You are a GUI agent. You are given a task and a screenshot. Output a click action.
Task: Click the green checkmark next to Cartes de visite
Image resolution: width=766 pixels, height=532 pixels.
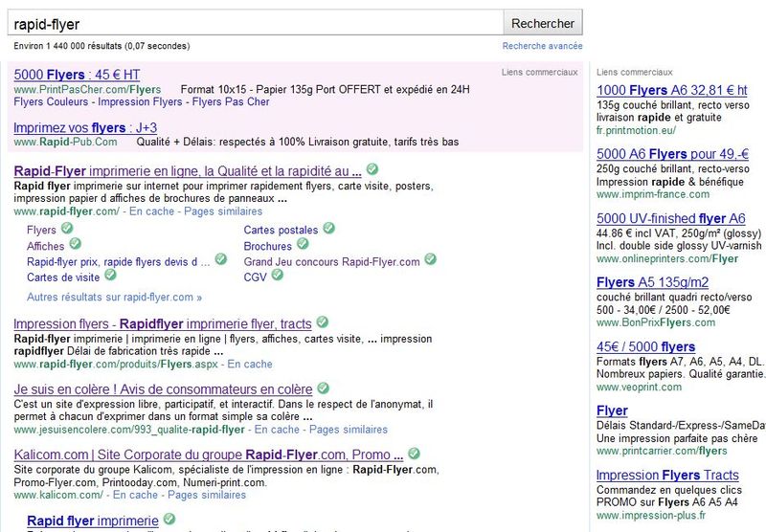pos(110,275)
